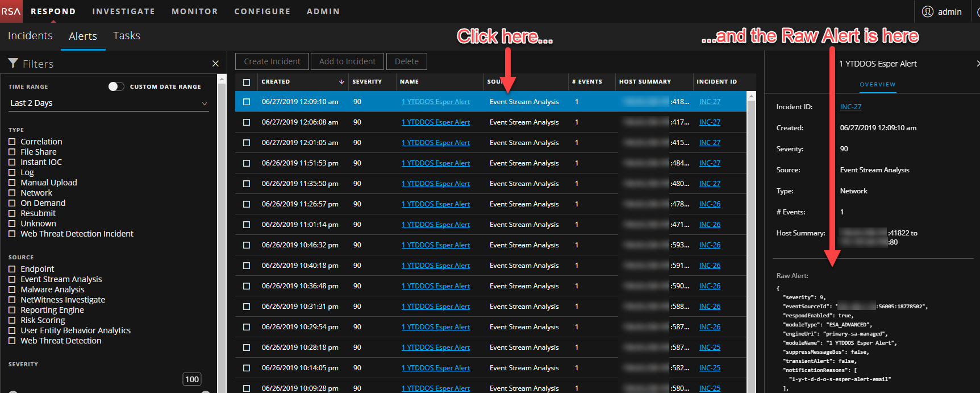This screenshot has width=980, height=393.
Task: Tick the select-all checkbox in table header
Action: pos(247,82)
